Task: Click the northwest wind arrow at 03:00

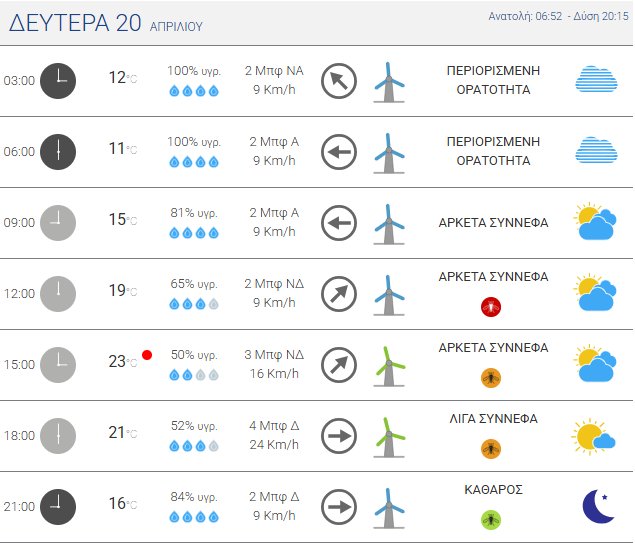Action: pyautogui.click(x=339, y=81)
